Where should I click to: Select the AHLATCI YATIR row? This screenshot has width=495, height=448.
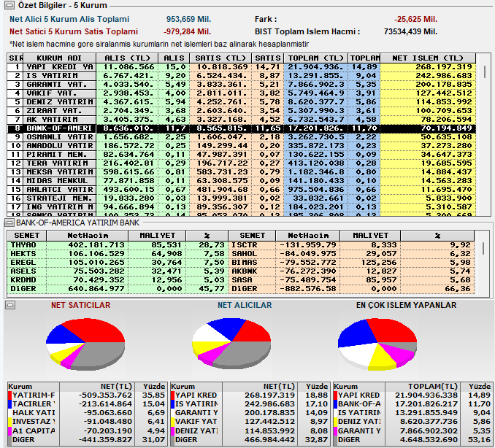click(242, 190)
